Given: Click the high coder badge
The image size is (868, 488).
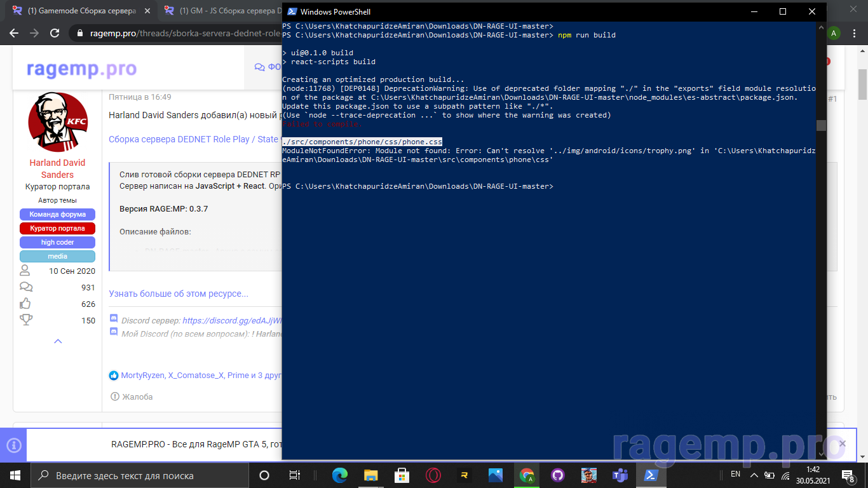Looking at the screenshot, I should pos(57,242).
